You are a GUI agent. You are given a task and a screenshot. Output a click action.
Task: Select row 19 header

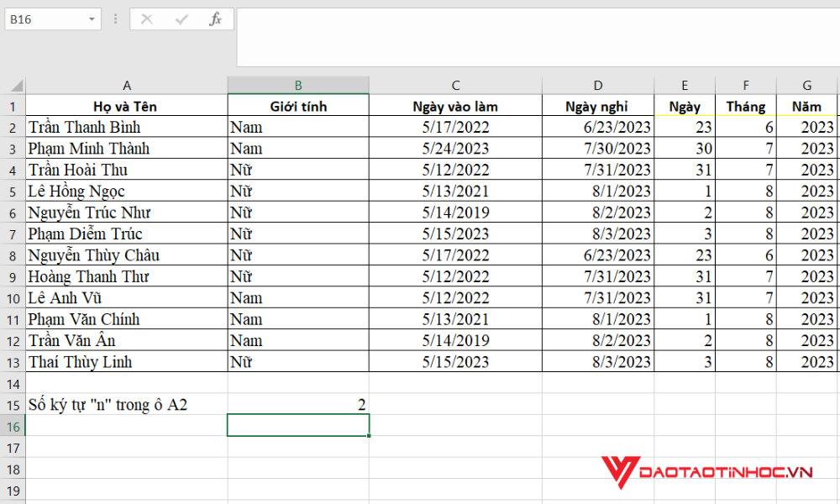click(13, 491)
